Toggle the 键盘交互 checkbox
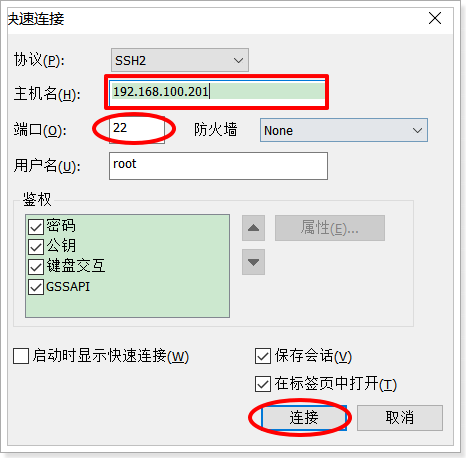The image size is (466, 458). pyautogui.click(x=36, y=267)
